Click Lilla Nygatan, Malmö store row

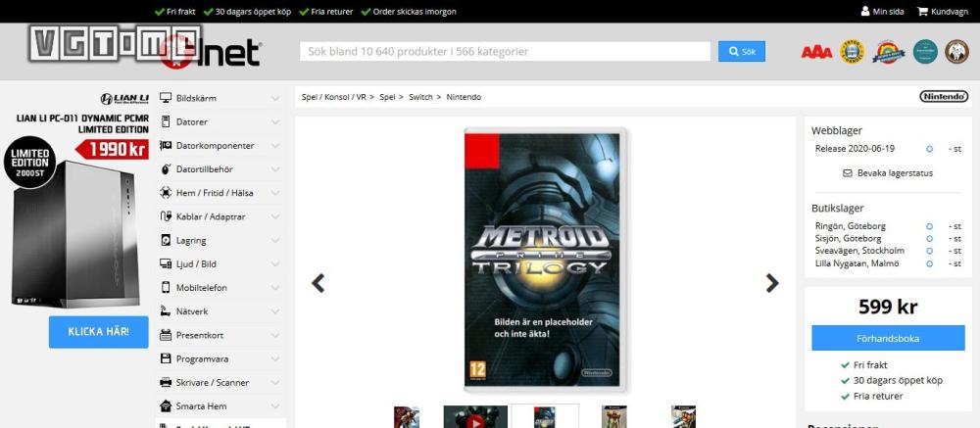[x=888, y=263]
